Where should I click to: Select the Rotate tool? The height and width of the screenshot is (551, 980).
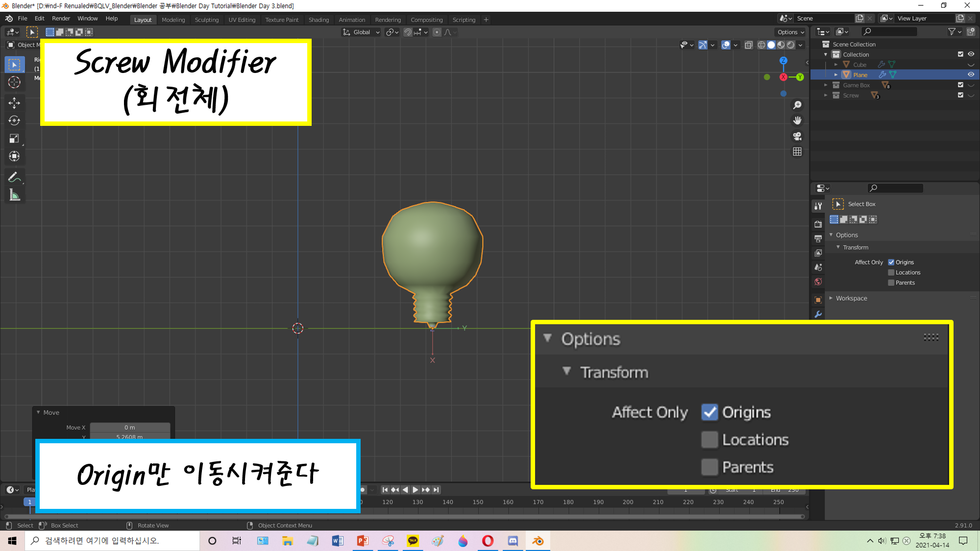coord(14,120)
